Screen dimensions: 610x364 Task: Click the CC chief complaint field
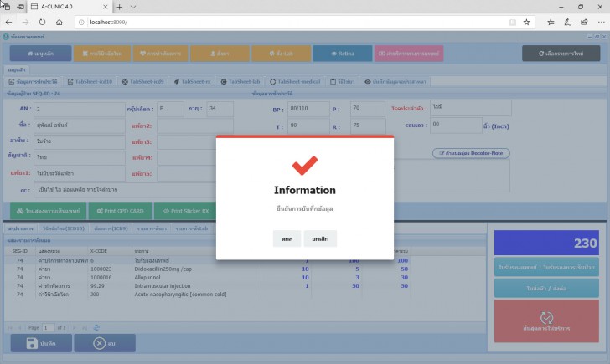coord(126,190)
